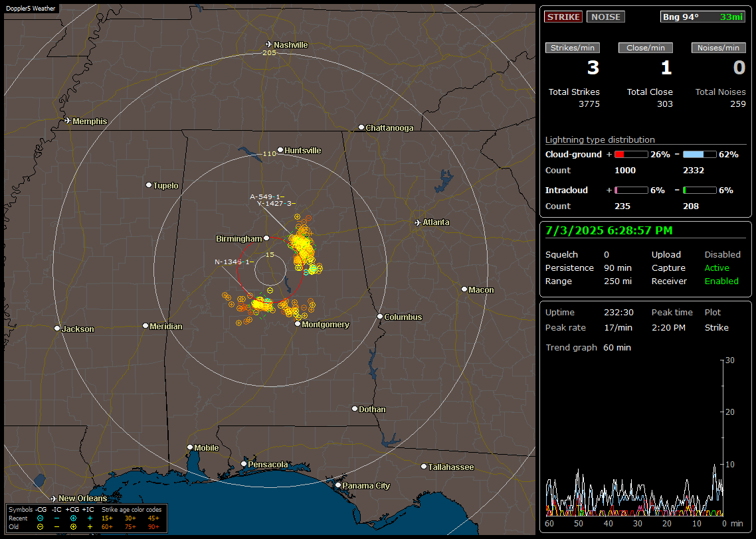The image size is (756, 539).
Task: Select the Huntsville city marker dot
Action: (x=280, y=150)
